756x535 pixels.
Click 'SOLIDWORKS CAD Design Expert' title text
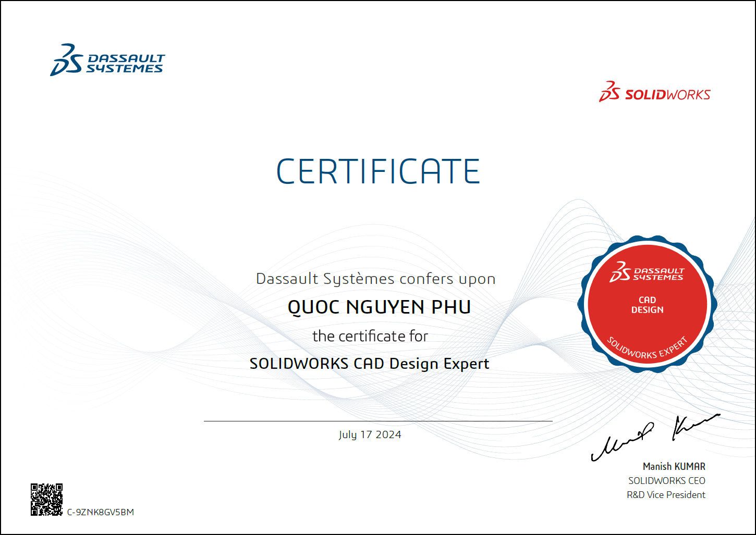(369, 364)
